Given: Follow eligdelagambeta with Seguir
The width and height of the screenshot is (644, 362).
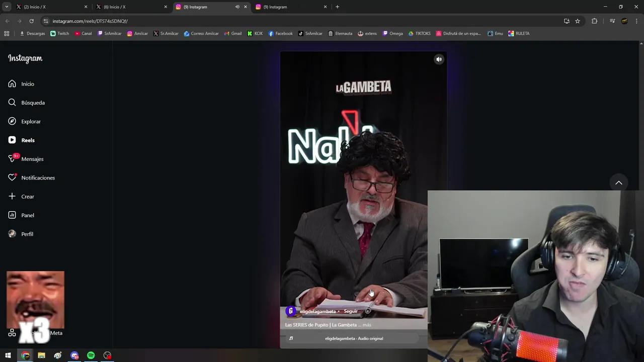Looking at the screenshot, I should pyautogui.click(x=351, y=311).
